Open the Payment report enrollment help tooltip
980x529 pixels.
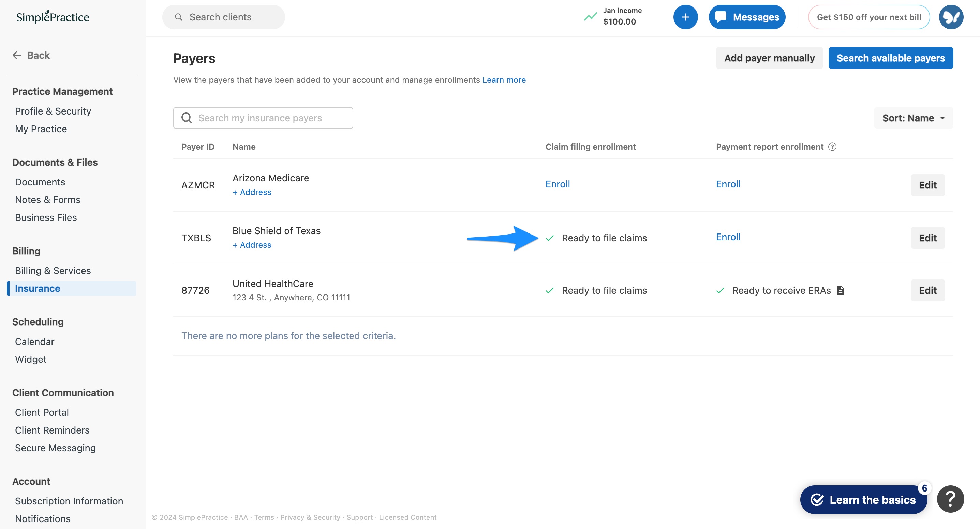(x=832, y=147)
